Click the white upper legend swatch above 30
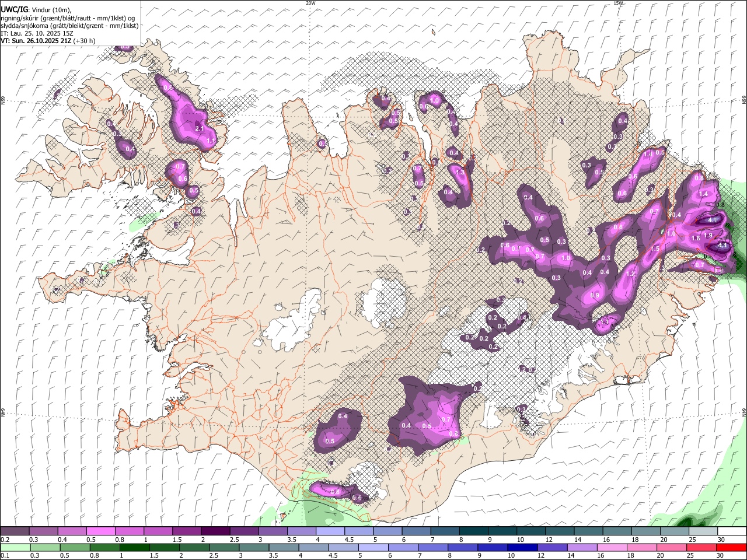Viewport: 747px width, 560px height. 731,531
